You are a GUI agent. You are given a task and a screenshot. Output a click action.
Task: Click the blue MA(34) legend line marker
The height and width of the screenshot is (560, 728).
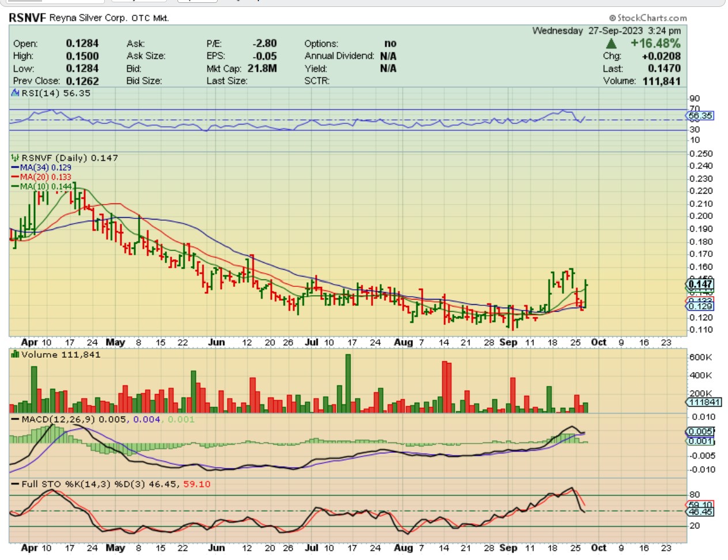coord(15,168)
